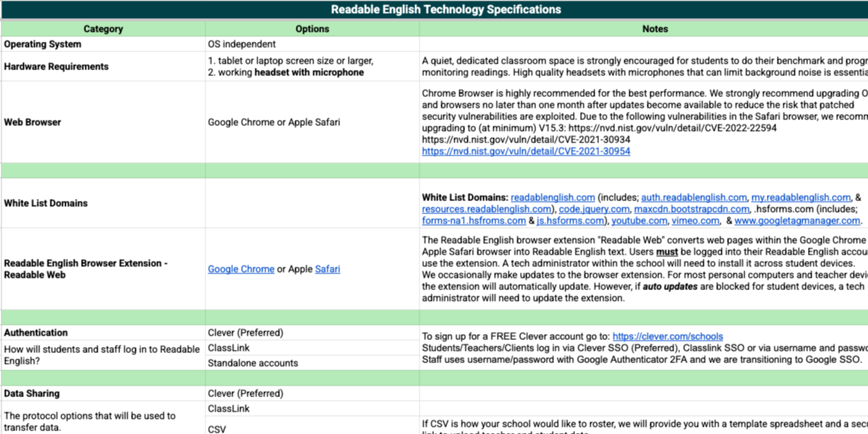Open the maxcdn.bootstrapcdn.com link
This screenshot has height=434, width=868.
692,209
